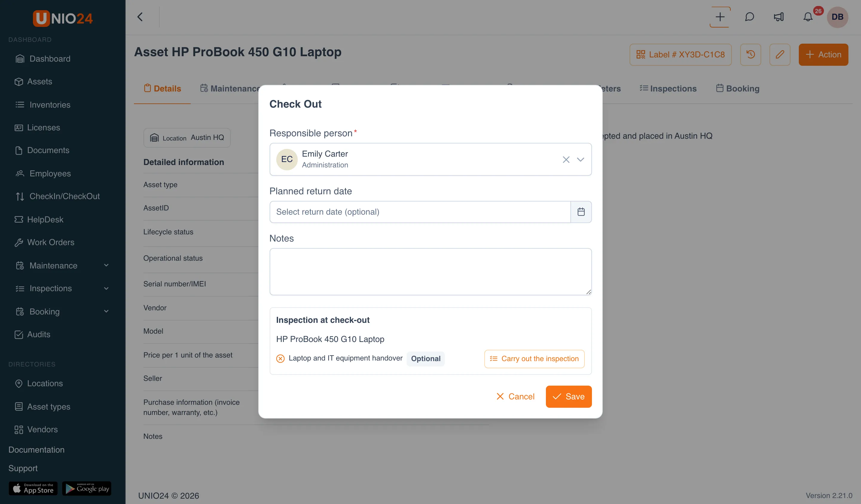This screenshot has width=861, height=504.
Task: Open CheckIn/CheckOut in the sidebar
Action: pos(58,196)
